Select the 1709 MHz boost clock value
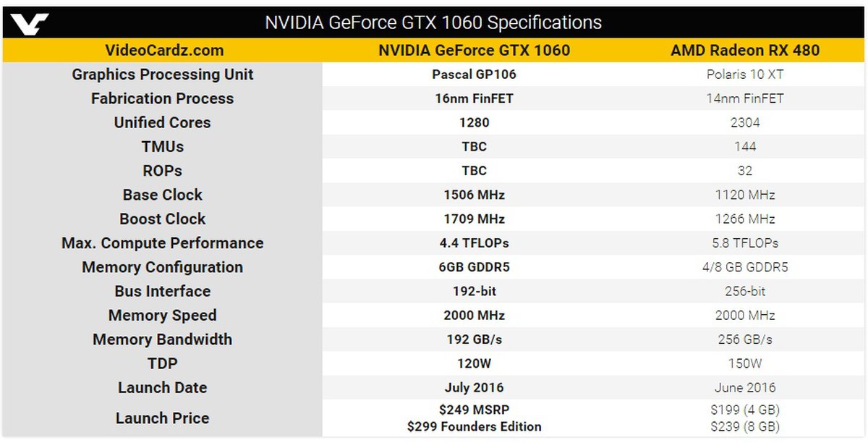This screenshot has height=443, width=868. click(474, 219)
